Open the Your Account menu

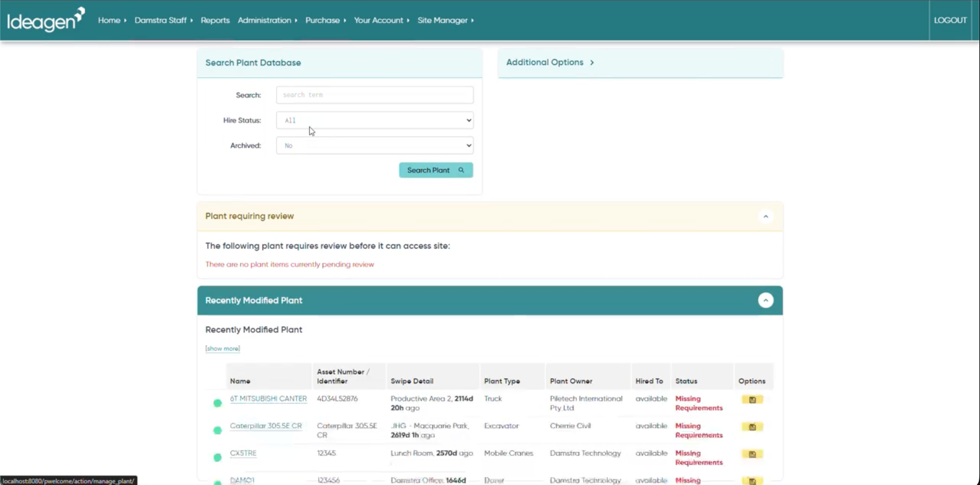coord(382,20)
